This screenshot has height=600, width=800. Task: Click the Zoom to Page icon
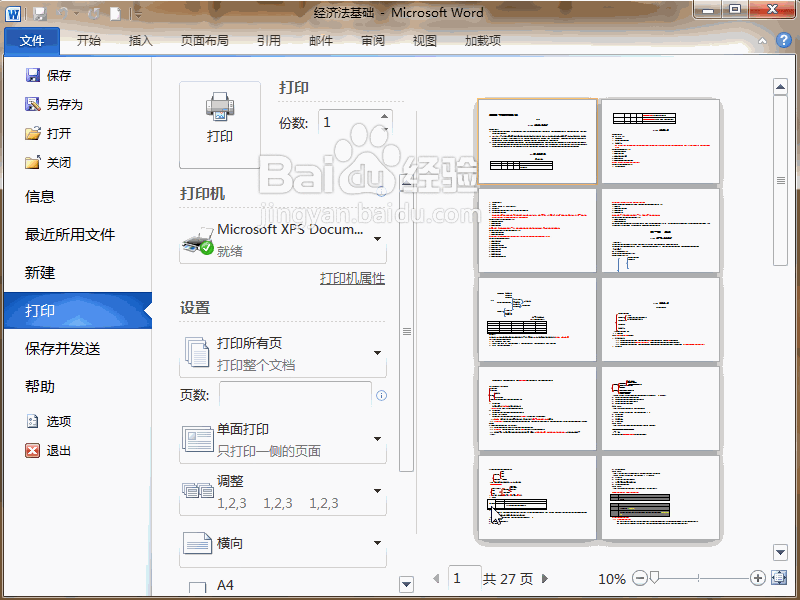coord(779,578)
